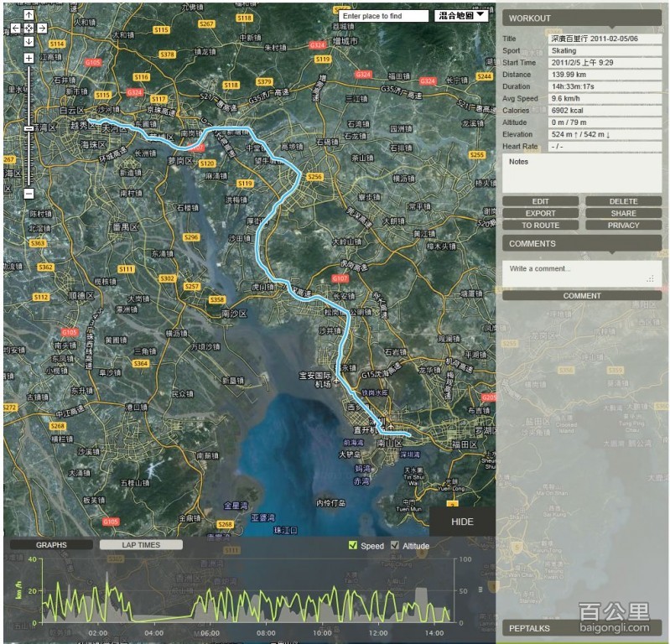This screenshot has width=670, height=644.
Task: Pan the map left with the arrow
Action: coord(16,29)
